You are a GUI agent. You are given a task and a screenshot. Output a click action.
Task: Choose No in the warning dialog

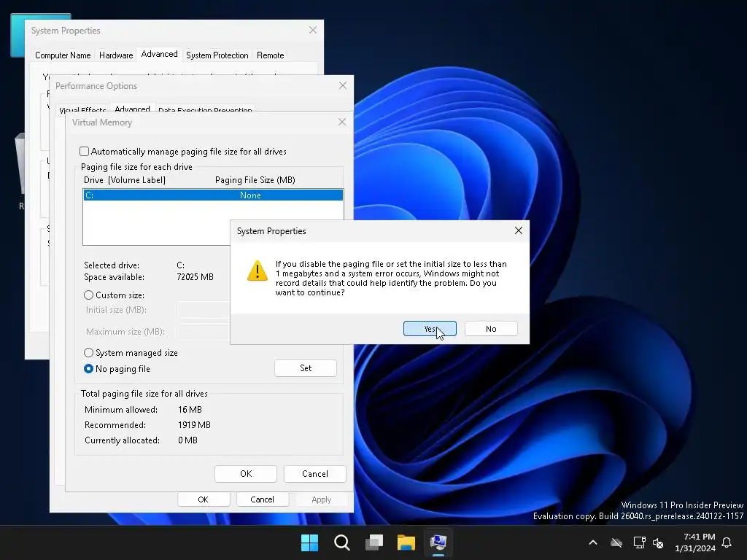point(491,329)
